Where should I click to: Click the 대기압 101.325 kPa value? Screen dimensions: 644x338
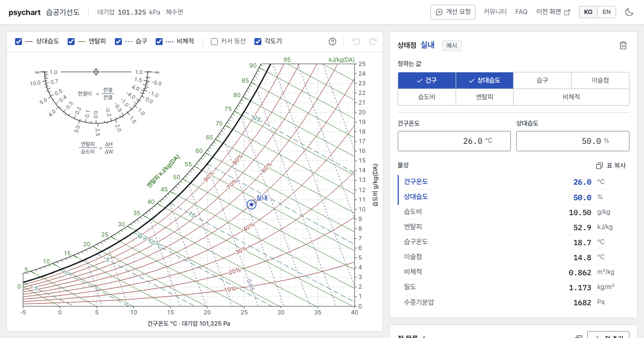pyautogui.click(x=129, y=12)
